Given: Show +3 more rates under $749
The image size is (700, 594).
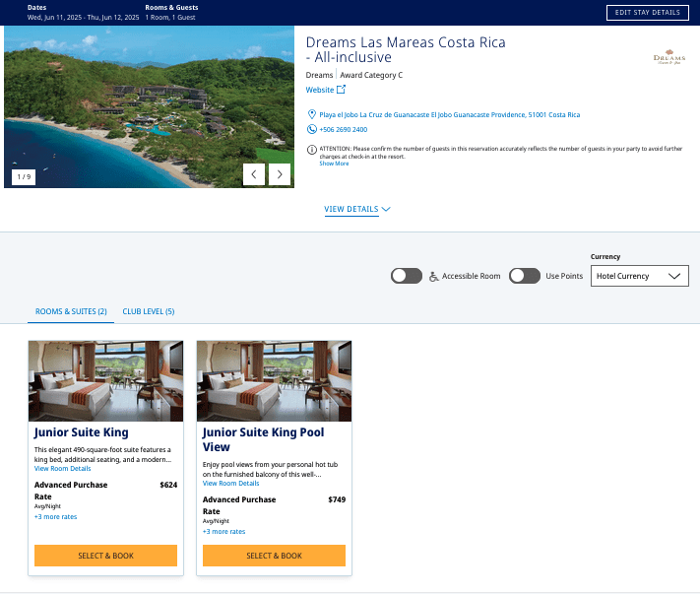Looking at the screenshot, I should coord(224,532).
